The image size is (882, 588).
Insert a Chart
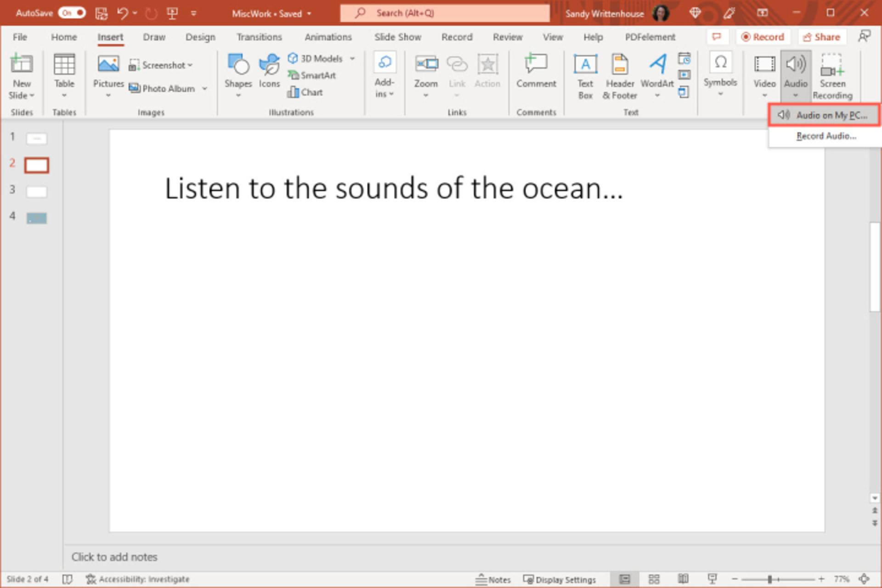pos(305,92)
